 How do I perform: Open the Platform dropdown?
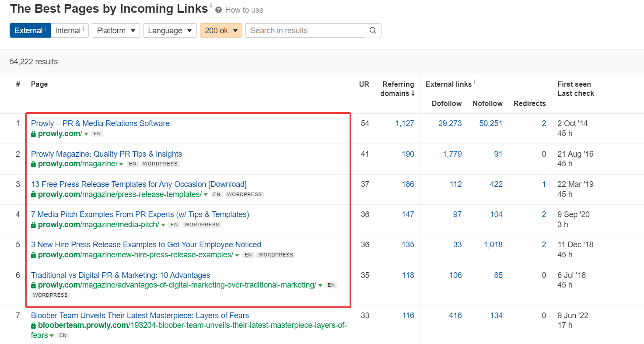point(116,31)
